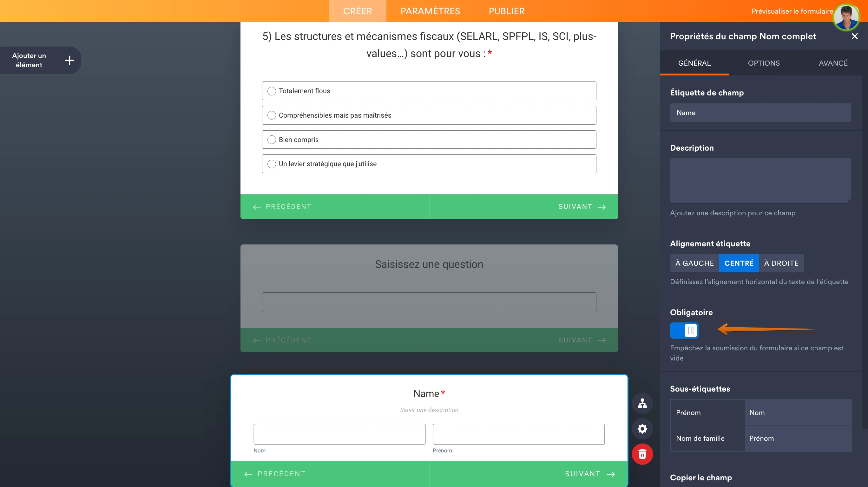Switch to the OPTIONS properties tab
This screenshot has width=868, height=487.
click(764, 63)
